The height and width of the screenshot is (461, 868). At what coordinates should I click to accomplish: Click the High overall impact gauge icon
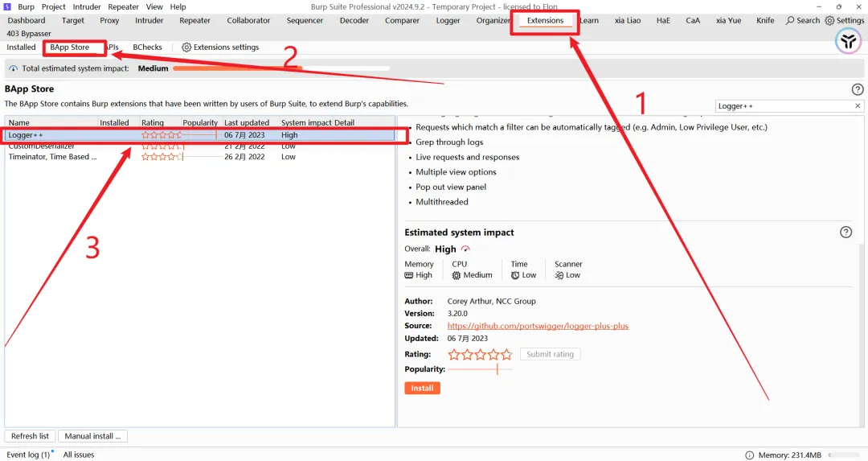pos(465,249)
